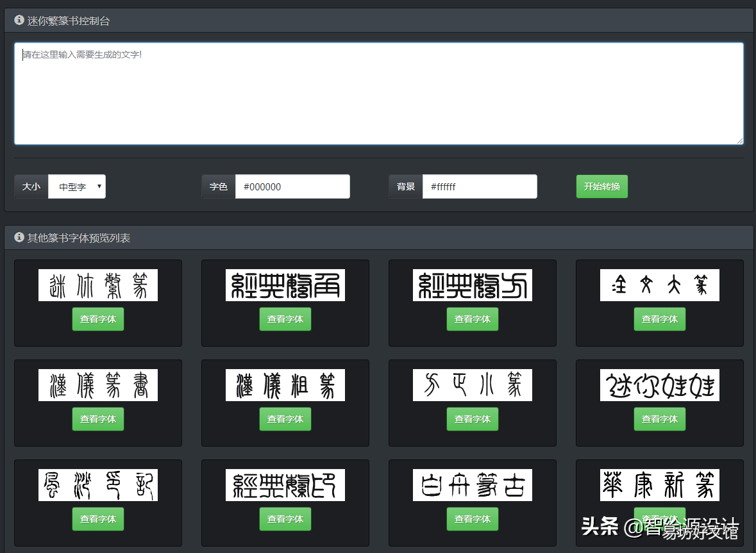Select the 漢儀篆書 font preview image
This screenshot has width=756, height=553.
pyautogui.click(x=98, y=385)
